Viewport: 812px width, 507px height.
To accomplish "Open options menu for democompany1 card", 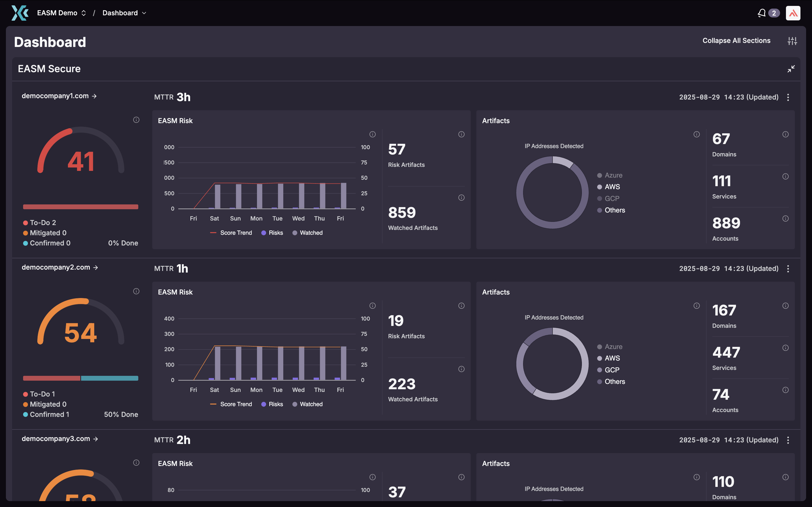I will pyautogui.click(x=788, y=97).
